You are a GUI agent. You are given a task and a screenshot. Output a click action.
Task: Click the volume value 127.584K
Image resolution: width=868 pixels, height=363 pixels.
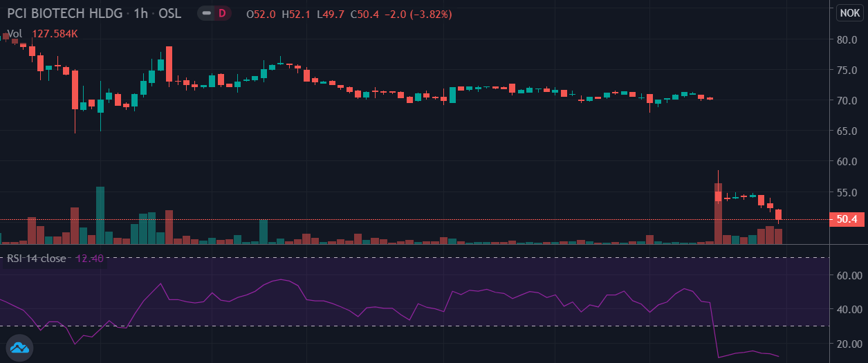(x=54, y=33)
